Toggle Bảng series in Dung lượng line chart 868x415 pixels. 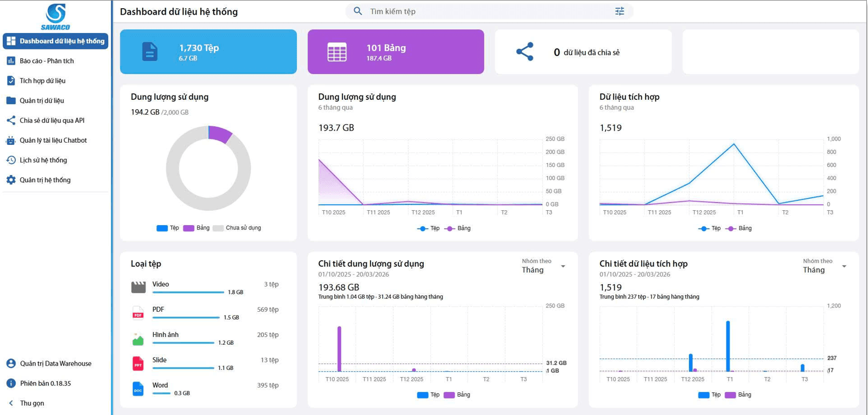point(458,228)
